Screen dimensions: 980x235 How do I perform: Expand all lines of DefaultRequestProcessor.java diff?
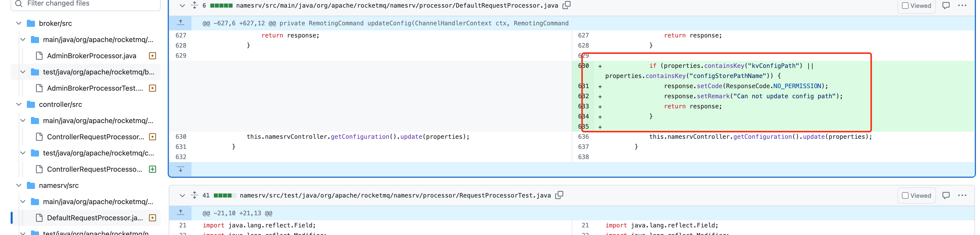[x=194, y=5]
